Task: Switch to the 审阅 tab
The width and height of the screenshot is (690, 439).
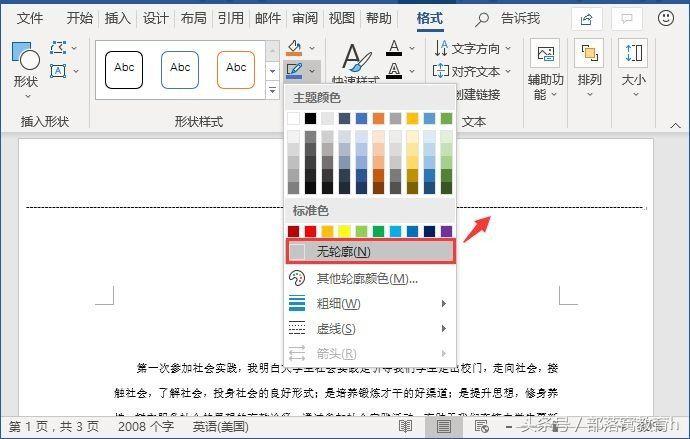Action: coord(305,18)
